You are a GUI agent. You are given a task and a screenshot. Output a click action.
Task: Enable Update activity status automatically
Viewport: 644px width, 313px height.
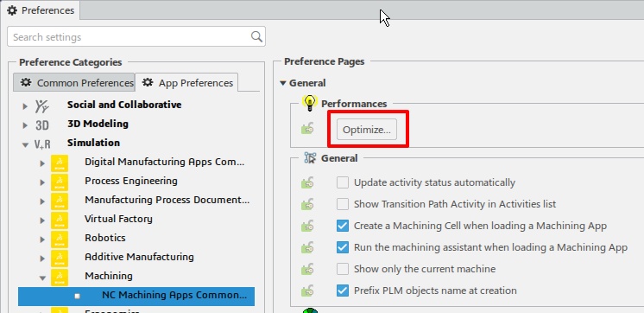click(x=343, y=182)
